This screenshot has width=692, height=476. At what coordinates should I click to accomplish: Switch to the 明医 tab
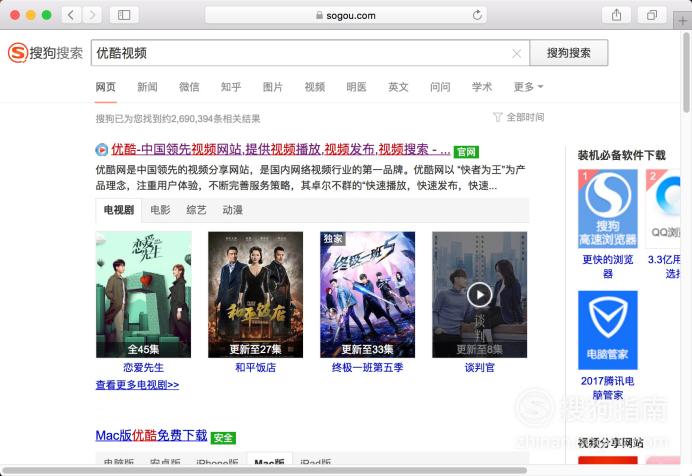tap(357, 87)
